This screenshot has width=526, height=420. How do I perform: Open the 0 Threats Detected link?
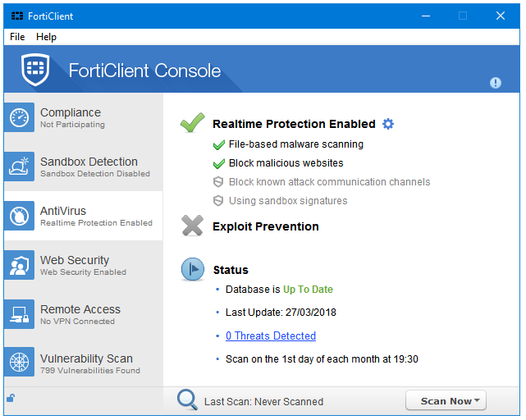click(x=271, y=336)
